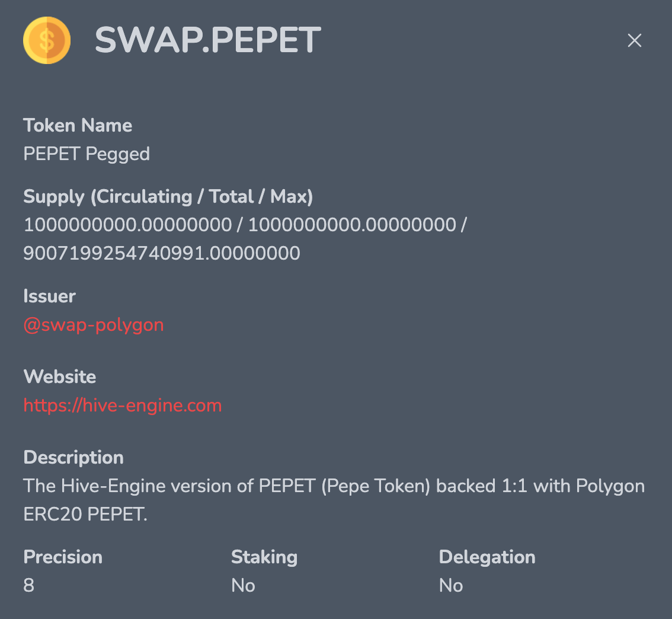The height and width of the screenshot is (619, 672).
Task: Select the Token Name heading
Action: pyautogui.click(x=78, y=125)
